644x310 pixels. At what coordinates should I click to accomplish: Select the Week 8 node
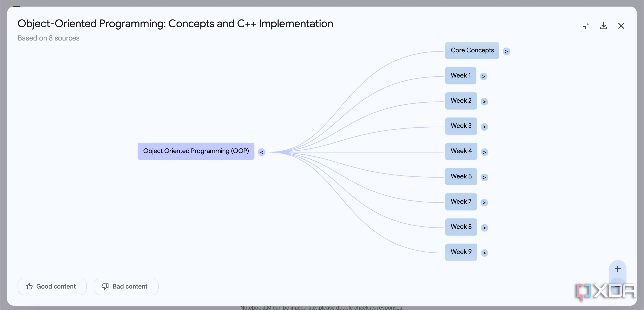point(461,227)
